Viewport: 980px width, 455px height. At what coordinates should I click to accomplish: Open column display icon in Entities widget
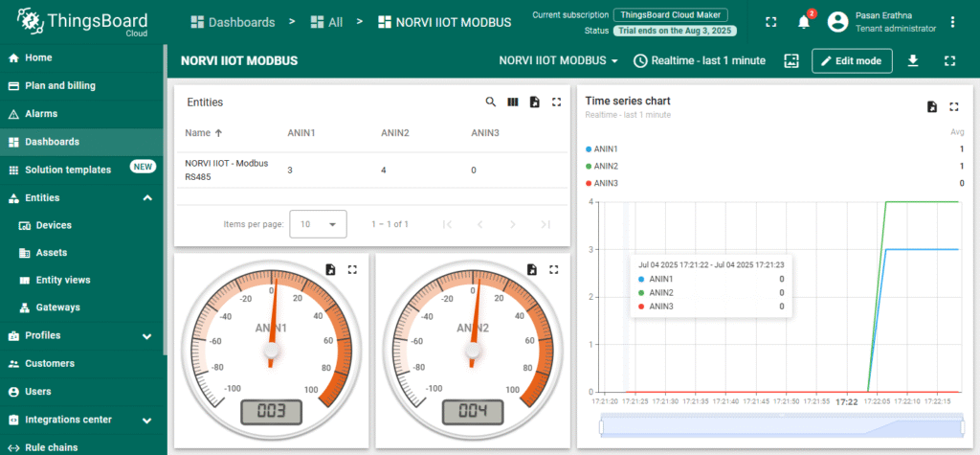click(513, 102)
